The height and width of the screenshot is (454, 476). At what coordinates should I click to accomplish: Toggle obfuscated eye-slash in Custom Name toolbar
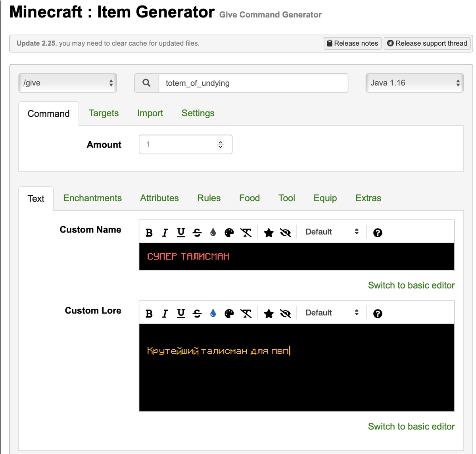tap(285, 233)
